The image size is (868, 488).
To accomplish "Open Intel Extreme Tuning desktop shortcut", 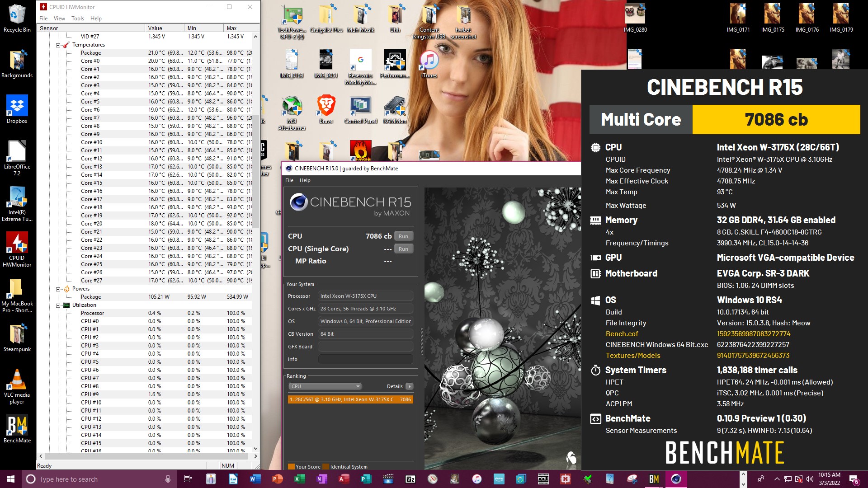I will [17, 204].
